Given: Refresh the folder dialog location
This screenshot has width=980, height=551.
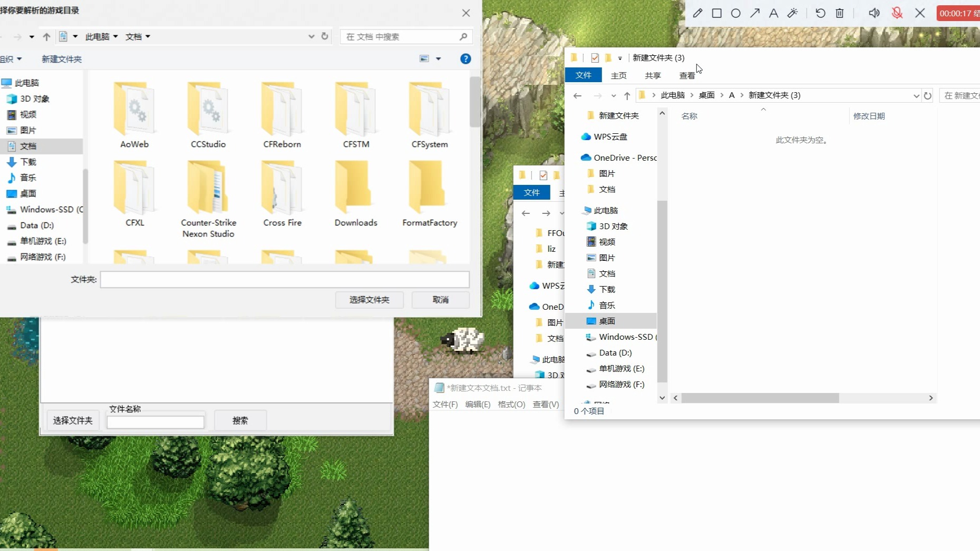Looking at the screenshot, I should (325, 36).
